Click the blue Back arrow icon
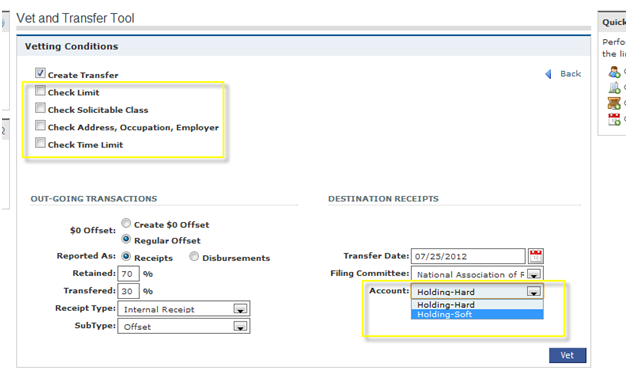Image resolution: width=628 pixels, height=388 pixels. 548,74
